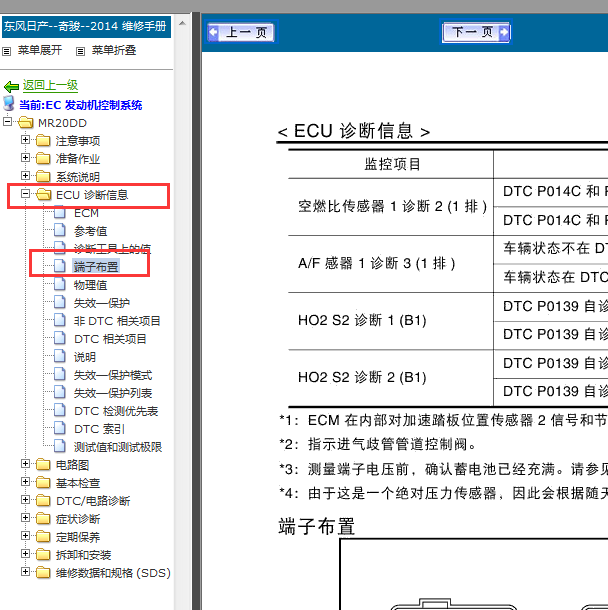The height and width of the screenshot is (610, 608).
Task: Open the DTC 索引 tree item
Action: [99, 429]
